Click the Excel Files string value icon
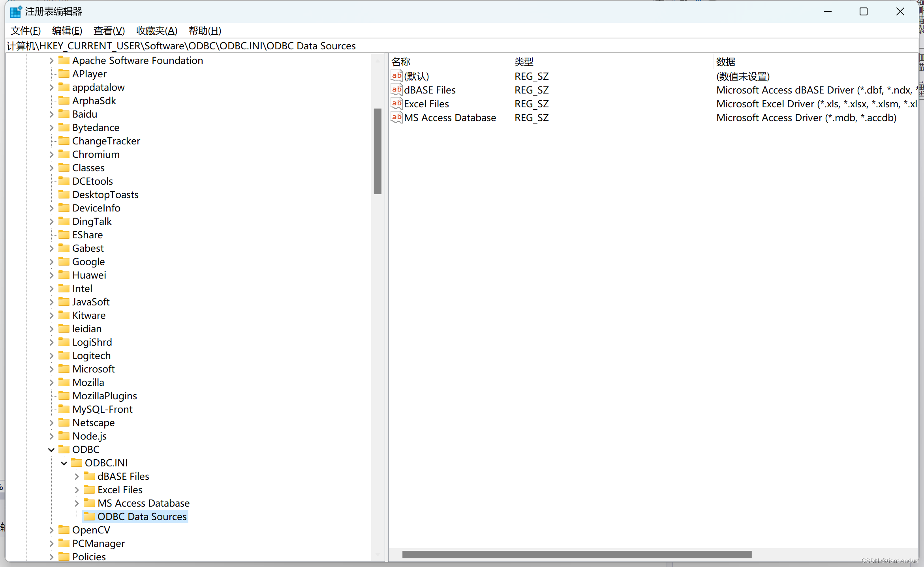This screenshot has width=924, height=567. pos(396,104)
